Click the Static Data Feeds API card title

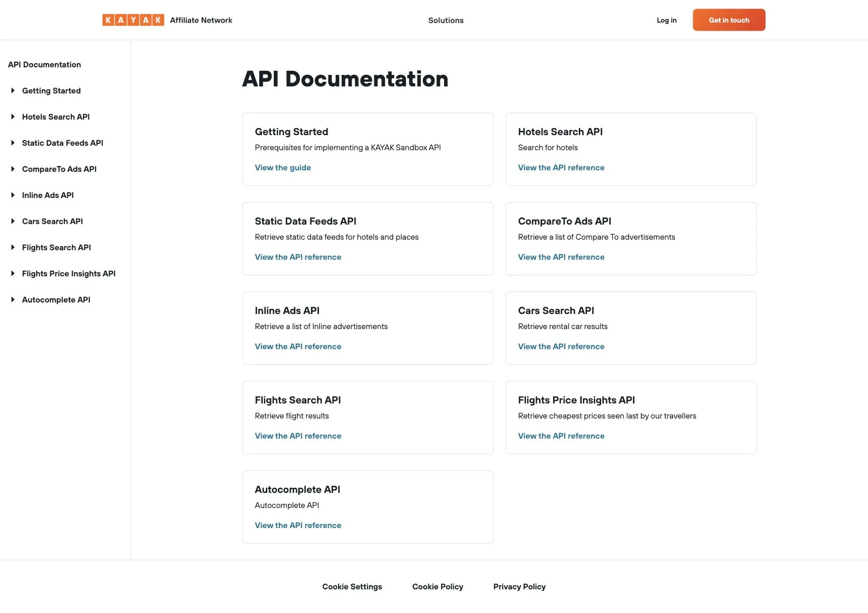(x=305, y=221)
